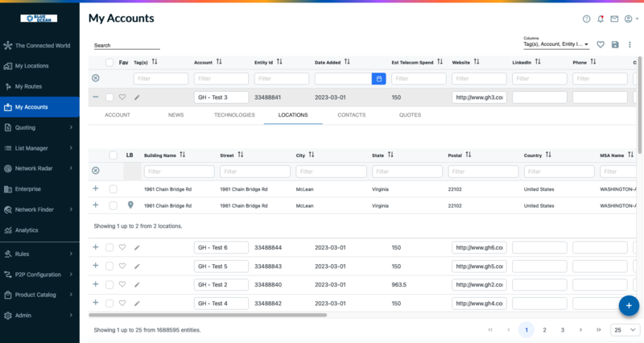Check the first location row checkbox
The height and width of the screenshot is (343, 644).
pos(113,189)
